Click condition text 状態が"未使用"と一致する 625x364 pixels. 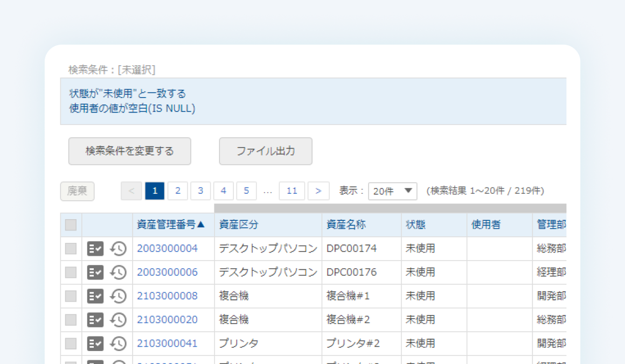(x=128, y=94)
